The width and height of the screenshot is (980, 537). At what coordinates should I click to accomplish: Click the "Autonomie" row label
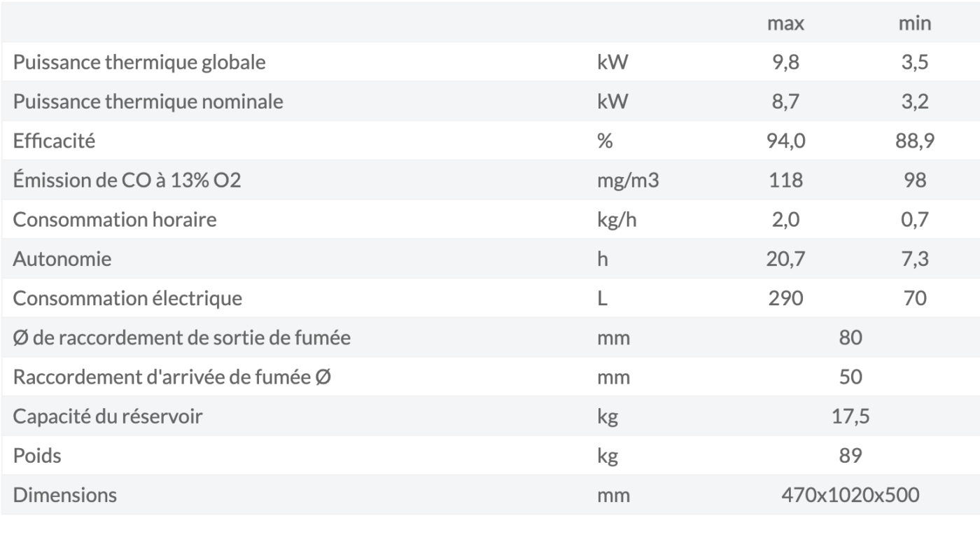pyautogui.click(x=62, y=259)
